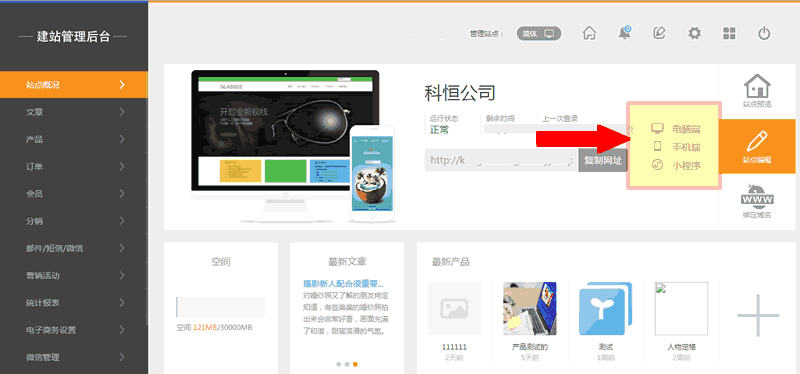800x374 pixels.
Task: Select the third carousel dot under 最新文章
Action: click(x=355, y=364)
